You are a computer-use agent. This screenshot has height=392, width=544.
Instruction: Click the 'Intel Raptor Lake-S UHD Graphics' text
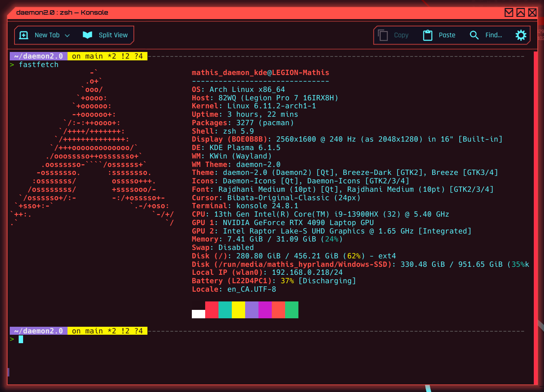click(x=294, y=231)
